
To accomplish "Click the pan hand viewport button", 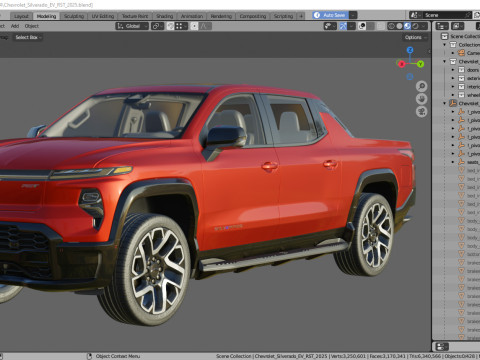I will (422, 99).
